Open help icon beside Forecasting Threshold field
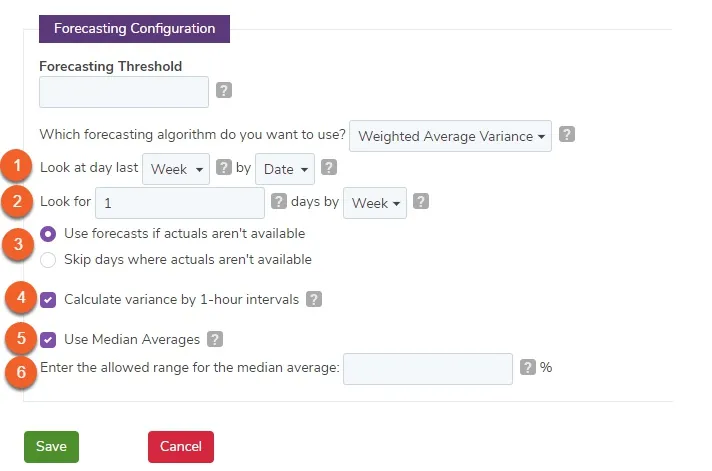Viewport: 712px width, 471px height. 223,90
